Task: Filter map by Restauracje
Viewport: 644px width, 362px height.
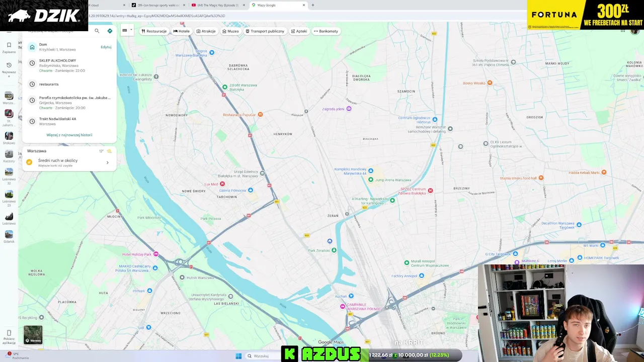Action: (x=154, y=31)
